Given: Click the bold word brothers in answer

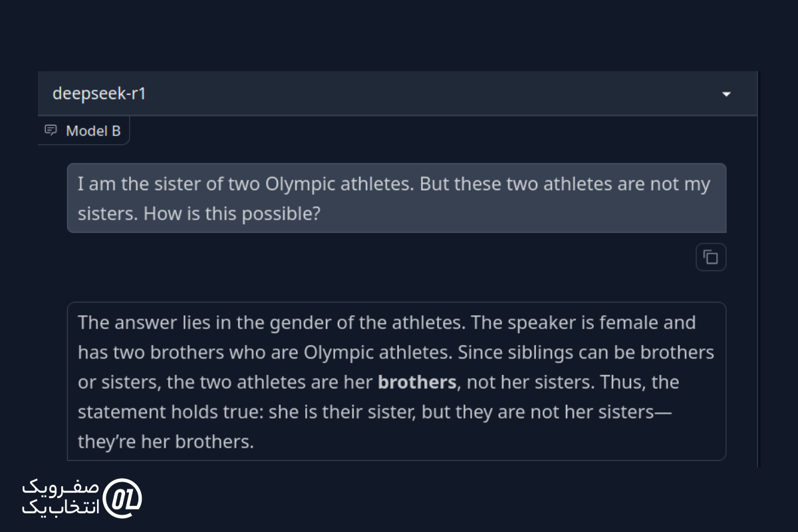Looking at the screenshot, I should pos(417,382).
